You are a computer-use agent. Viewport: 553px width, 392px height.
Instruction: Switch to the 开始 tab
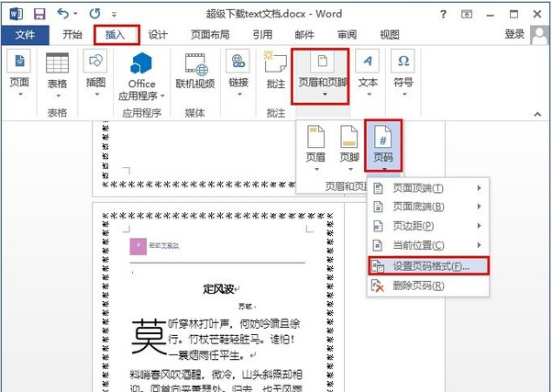tap(72, 35)
